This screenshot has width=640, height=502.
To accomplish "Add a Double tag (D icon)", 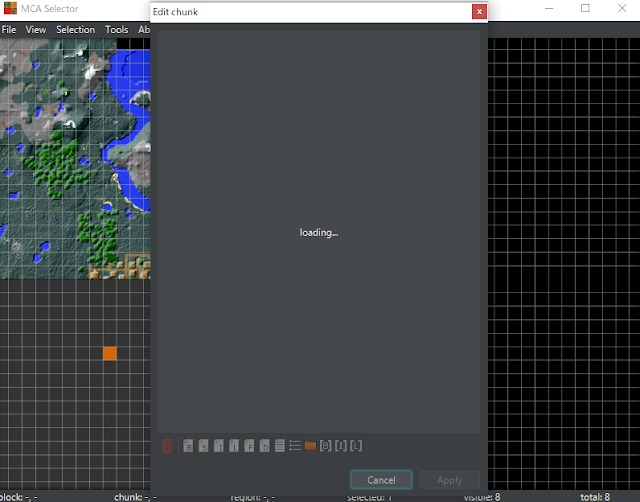I will (x=264, y=446).
